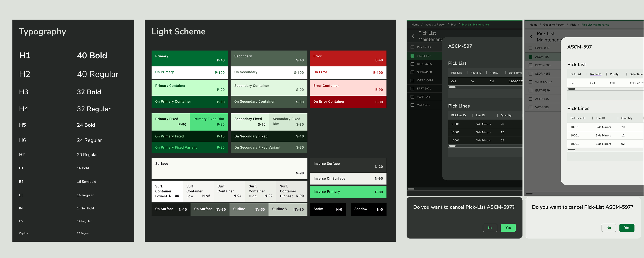The width and height of the screenshot is (644, 258).
Task: Uncheck ASCM-597 checkbox in dark mockup
Action: tap(412, 56)
